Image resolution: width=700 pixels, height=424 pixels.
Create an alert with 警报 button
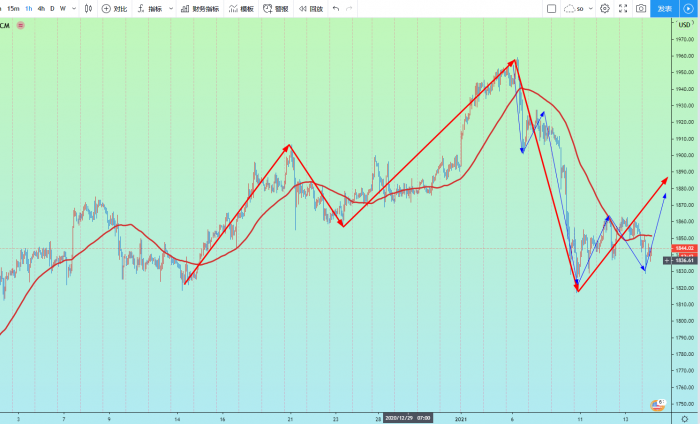point(276,8)
